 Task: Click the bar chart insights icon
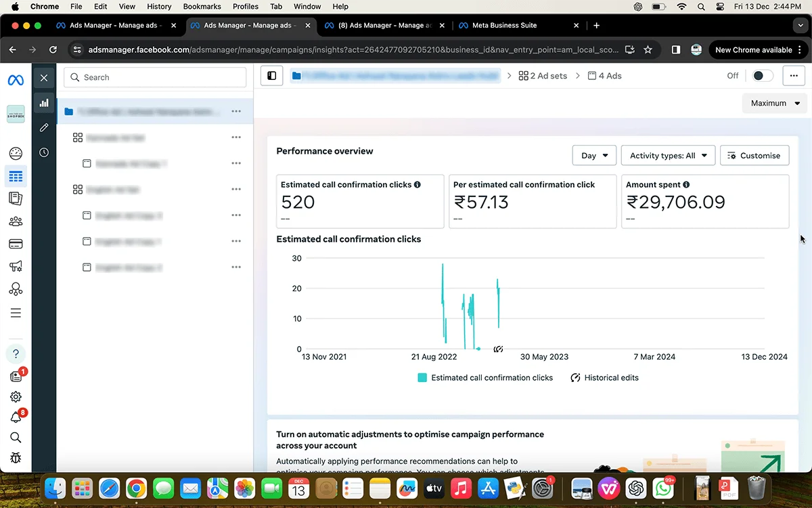[x=44, y=103]
